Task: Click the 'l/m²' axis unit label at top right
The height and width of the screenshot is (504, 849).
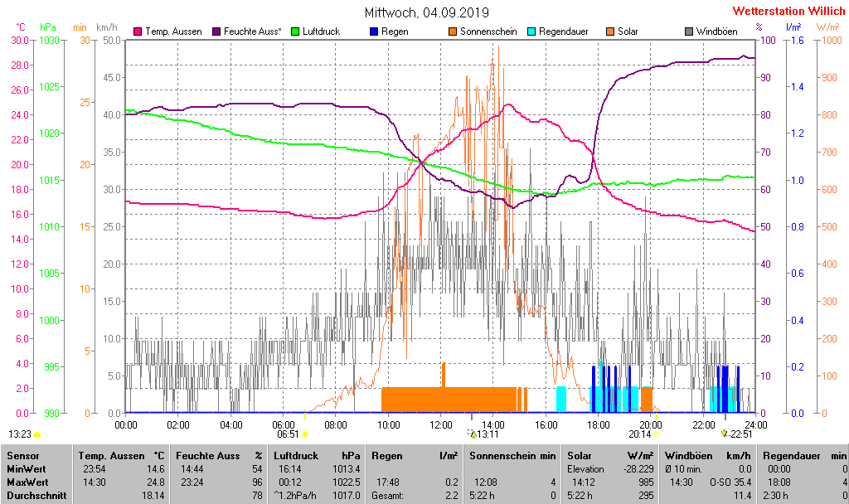Action: tap(793, 27)
